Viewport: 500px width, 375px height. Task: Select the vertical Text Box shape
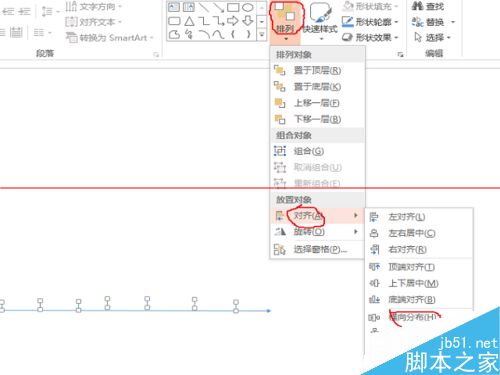pyautogui.click(x=189, y=7)
